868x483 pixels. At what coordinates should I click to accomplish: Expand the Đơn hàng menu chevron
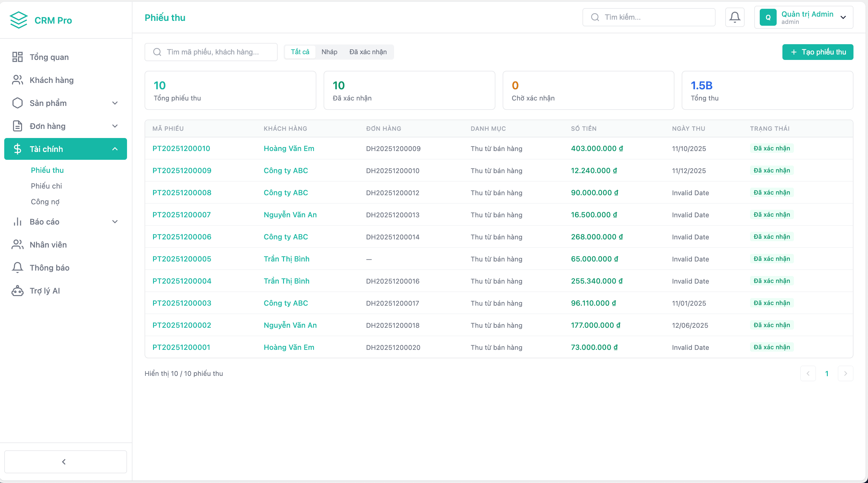coord(115,126)
